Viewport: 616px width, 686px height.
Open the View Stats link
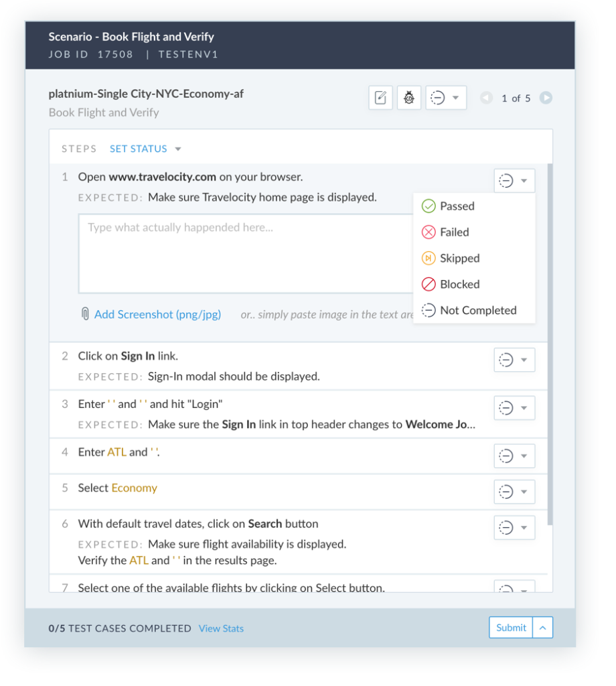tap(221, 628)
